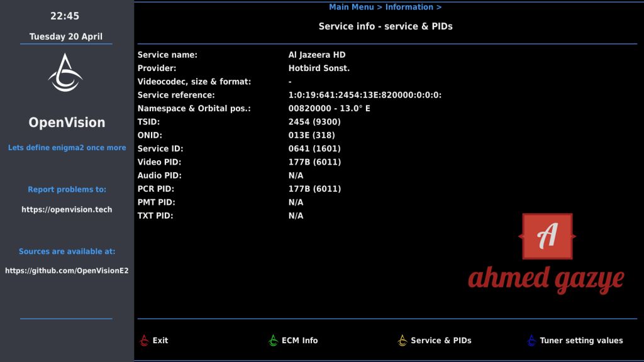
Task: Click 'Service info - service & PIDs' title
Action: click(x=386, y=26)
